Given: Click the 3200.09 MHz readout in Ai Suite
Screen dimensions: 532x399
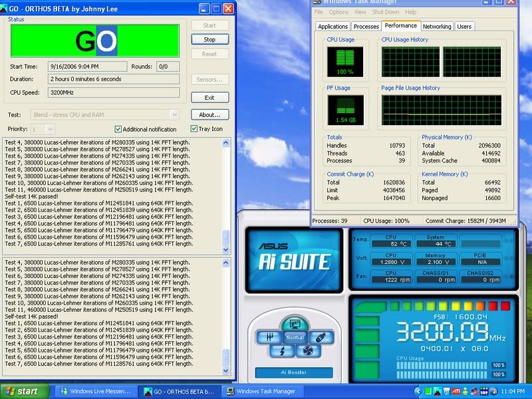Looking at the screenshot, I should (x=451, y=332).
